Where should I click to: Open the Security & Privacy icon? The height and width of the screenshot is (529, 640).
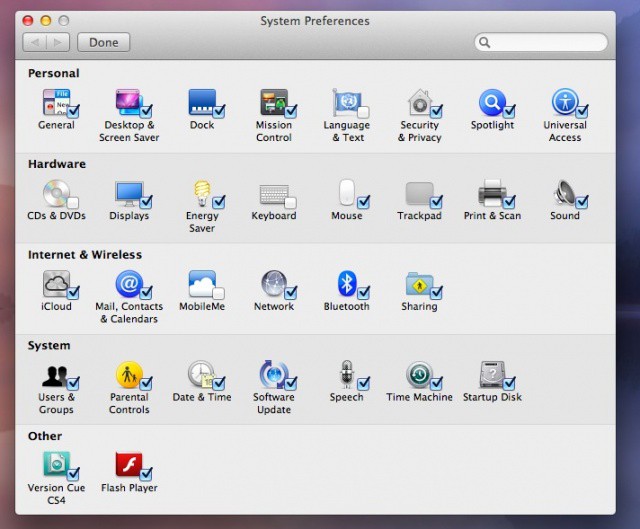pos(418,103)
